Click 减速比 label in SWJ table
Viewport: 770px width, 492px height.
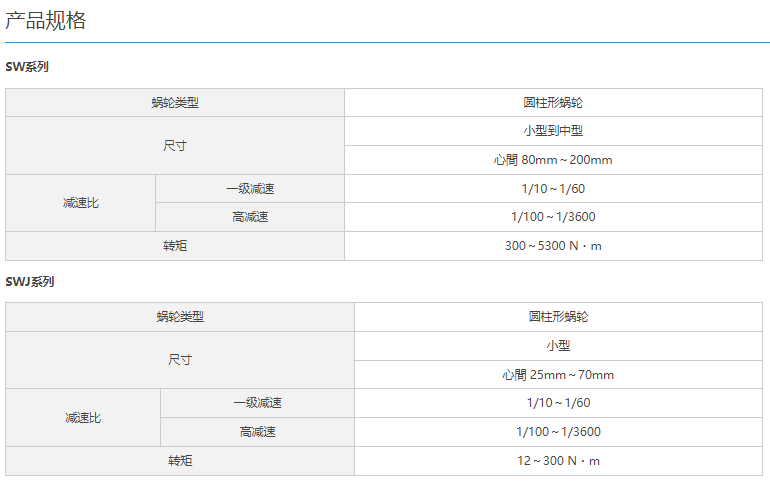click(x=83, y=418)
